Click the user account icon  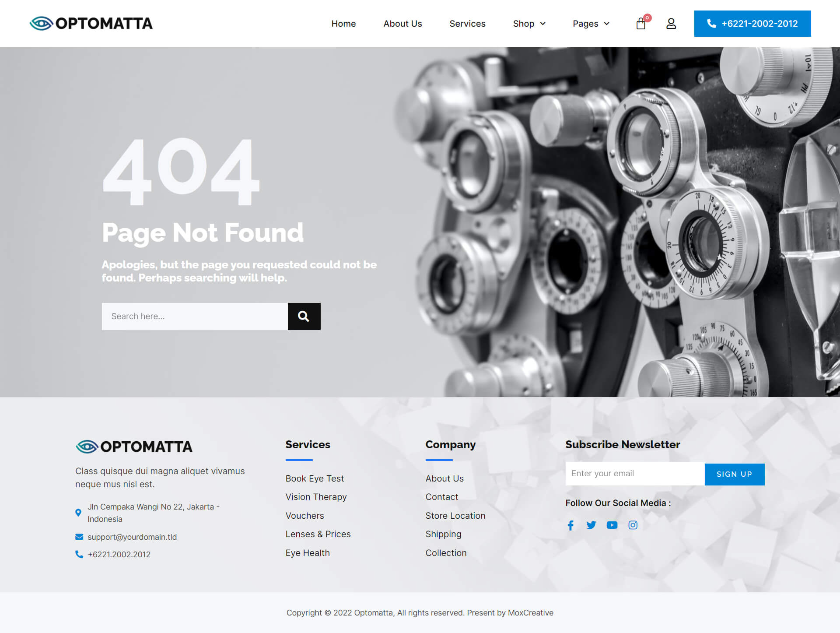coord(671,24)
